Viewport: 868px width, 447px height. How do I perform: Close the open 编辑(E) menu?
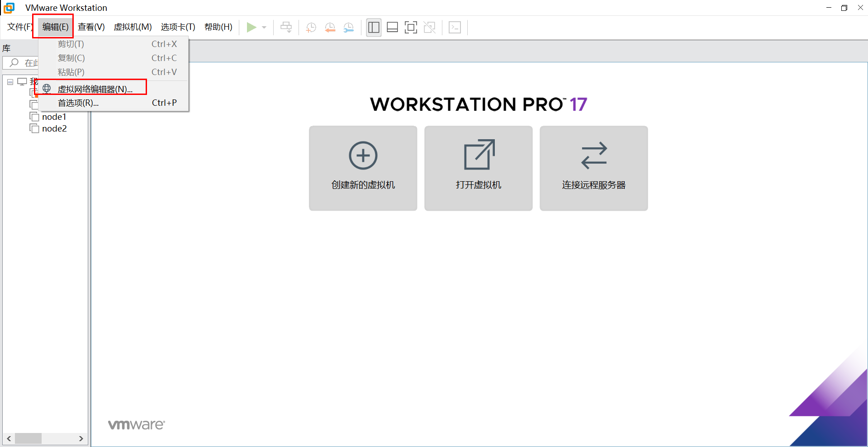pyautogui.click(x=55, y=27)
